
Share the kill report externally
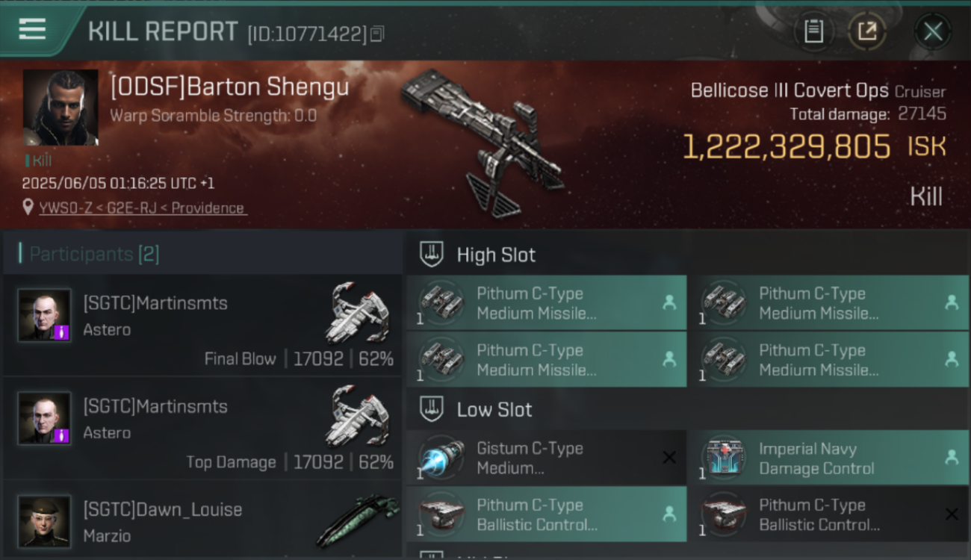tap(867, 31)
